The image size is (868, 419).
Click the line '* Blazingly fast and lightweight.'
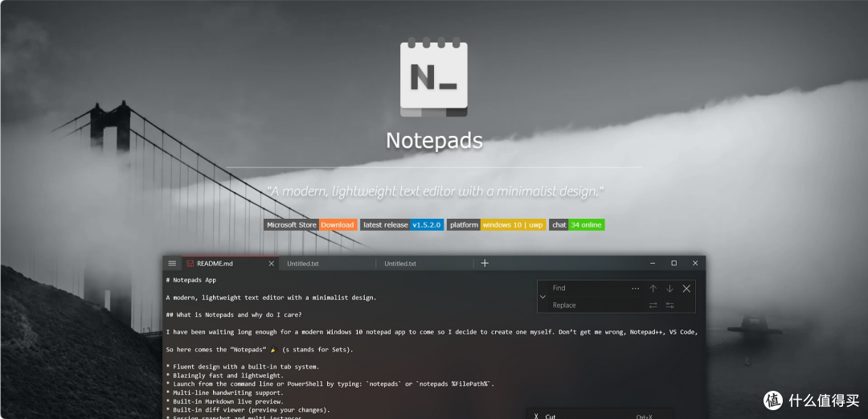coord(223,376)
